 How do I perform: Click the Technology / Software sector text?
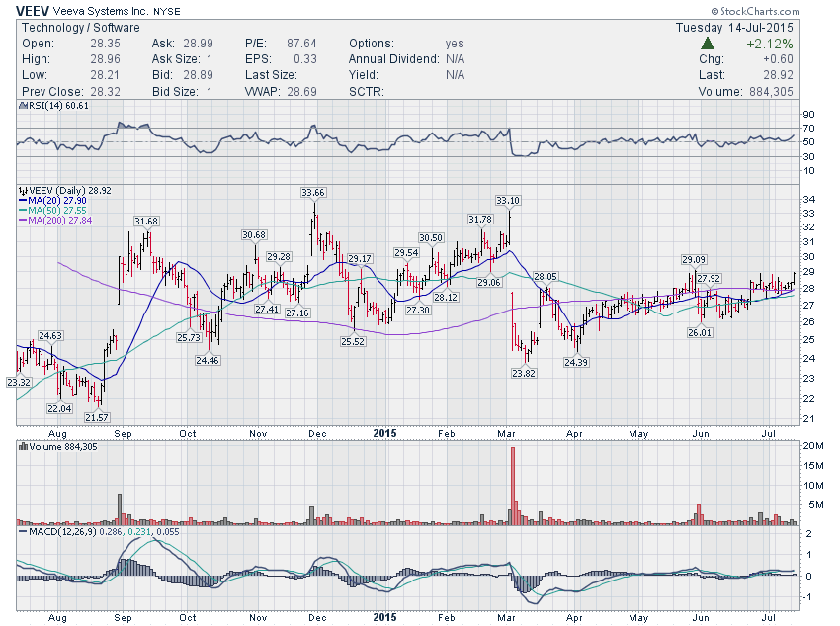80,28
